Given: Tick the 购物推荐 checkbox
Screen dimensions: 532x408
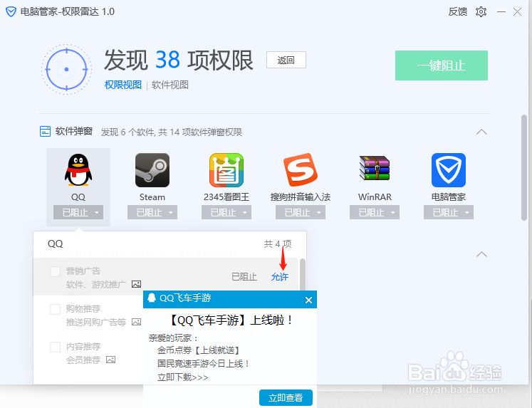Looking at the screenshot, I should [56, 309].
